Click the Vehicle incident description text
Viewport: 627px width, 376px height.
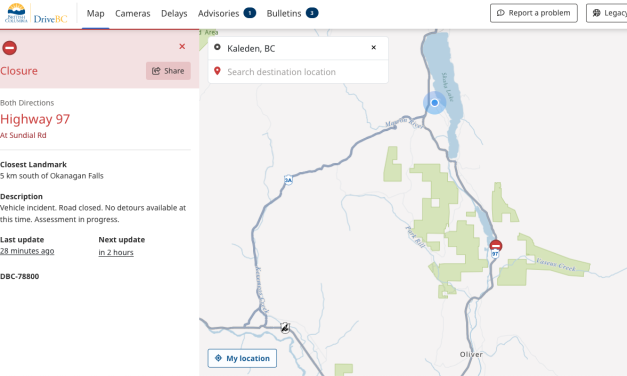pyautogui.click(x=93, y=214)
